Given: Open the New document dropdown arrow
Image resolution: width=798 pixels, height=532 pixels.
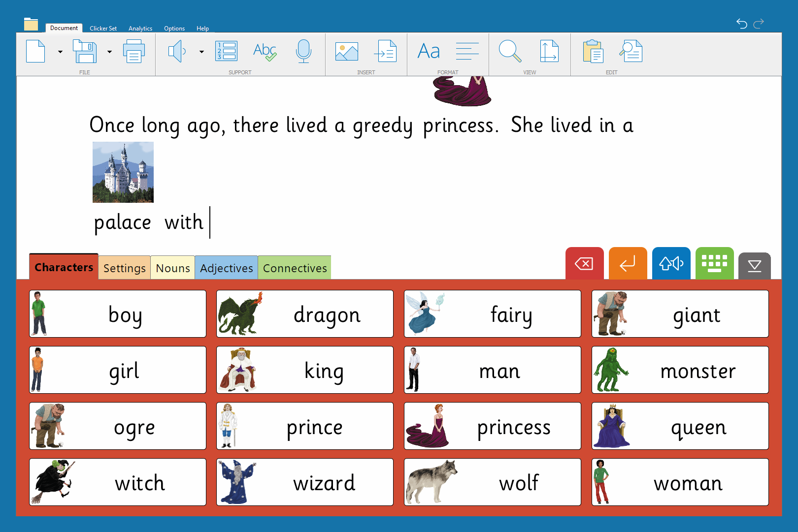Looking at the screenshot, I should tap(60, 52).
